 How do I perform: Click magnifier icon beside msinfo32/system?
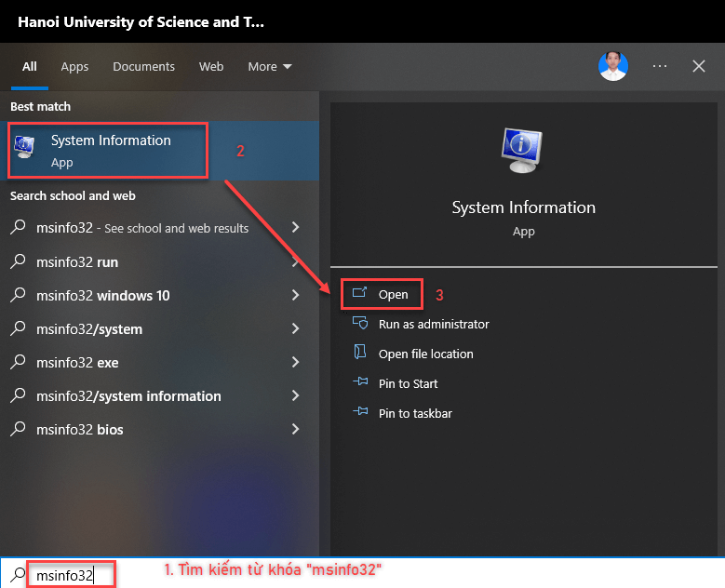point(18,328)
